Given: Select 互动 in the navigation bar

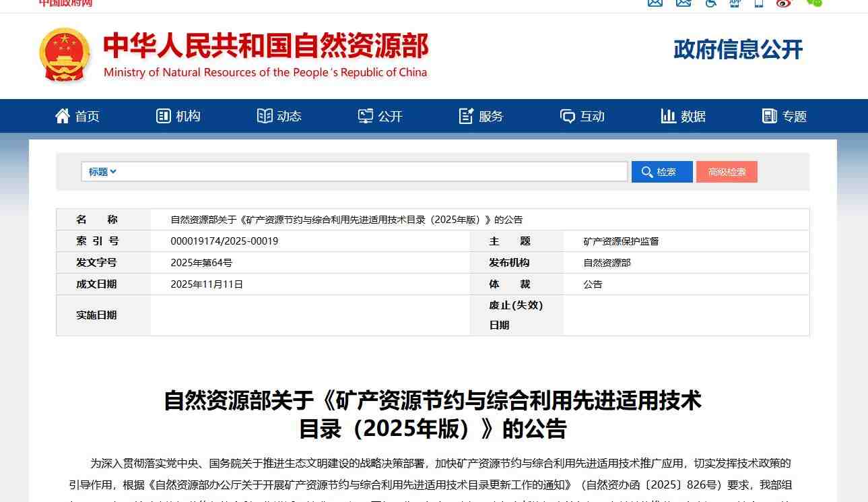Looking at the screenshot, I should point(582,116).
